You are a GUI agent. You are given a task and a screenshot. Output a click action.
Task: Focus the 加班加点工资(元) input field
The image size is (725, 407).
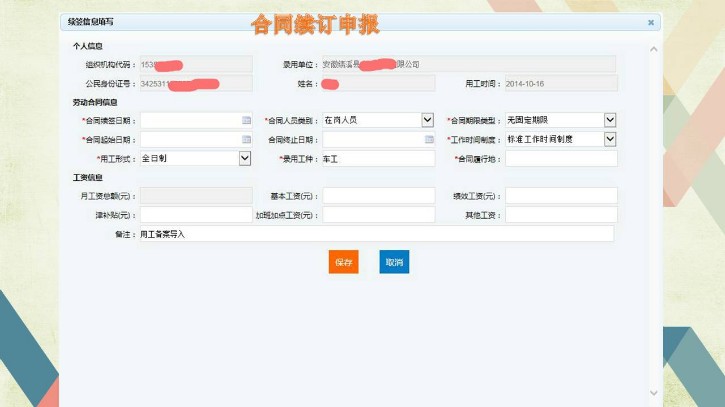(379, 215)
